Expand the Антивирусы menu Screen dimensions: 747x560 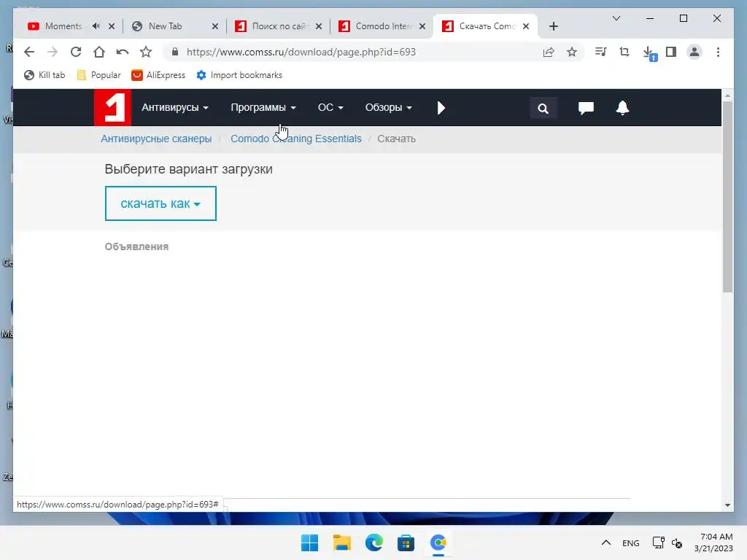pyautogui.click(x=175, y=108)
